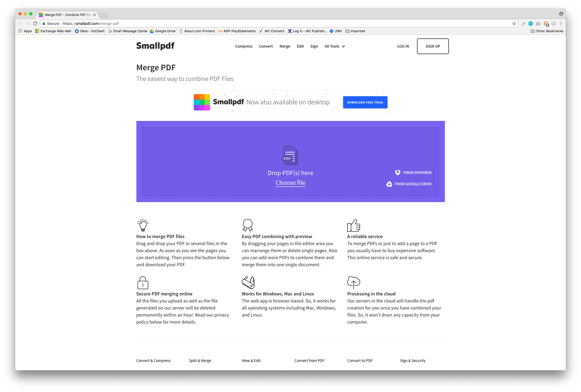Go forward using the browser forward arrow

(28, 24)
